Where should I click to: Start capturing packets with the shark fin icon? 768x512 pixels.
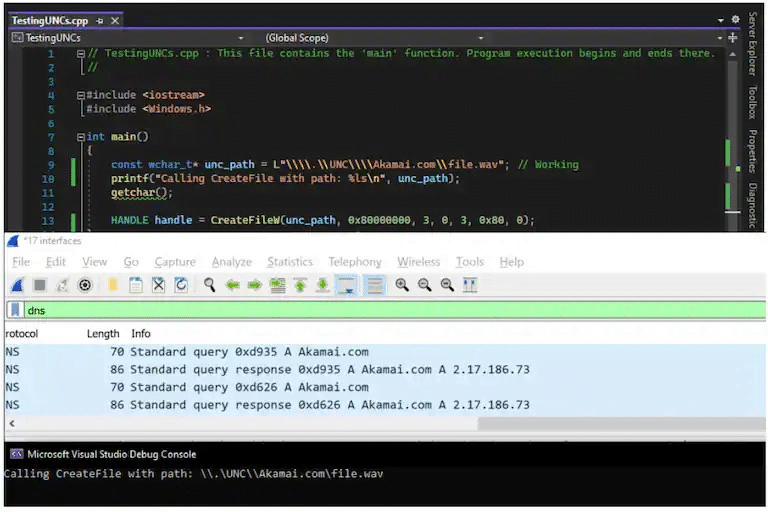[17, 285]
